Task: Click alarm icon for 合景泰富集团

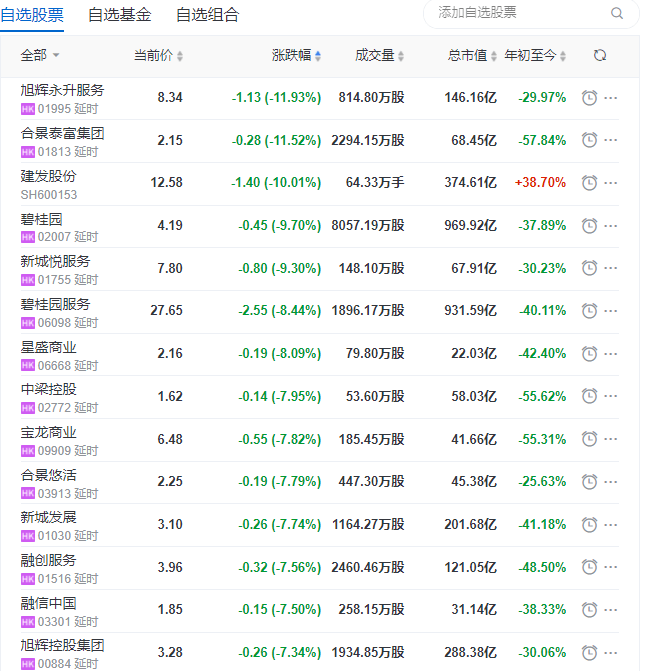Action: click(x=590, y=141)
